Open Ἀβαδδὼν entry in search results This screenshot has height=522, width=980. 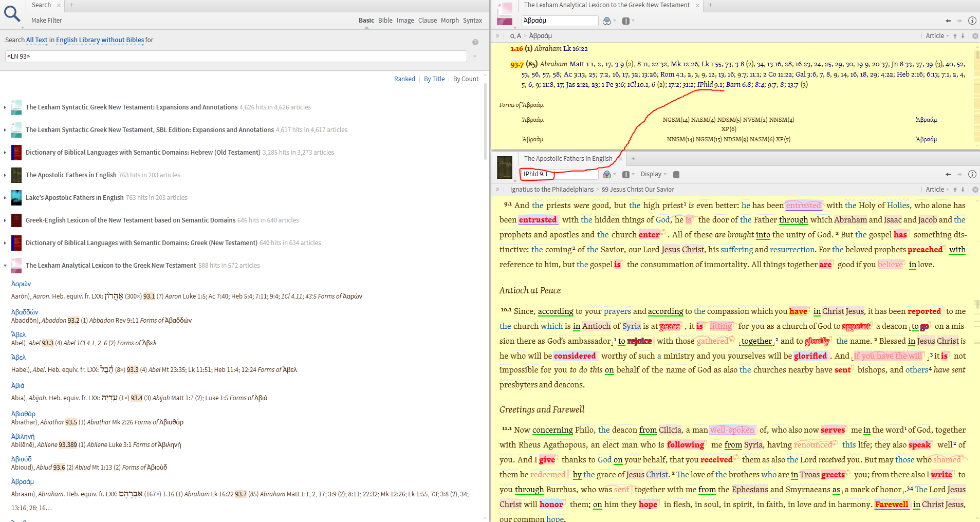(x=25, y=312)
